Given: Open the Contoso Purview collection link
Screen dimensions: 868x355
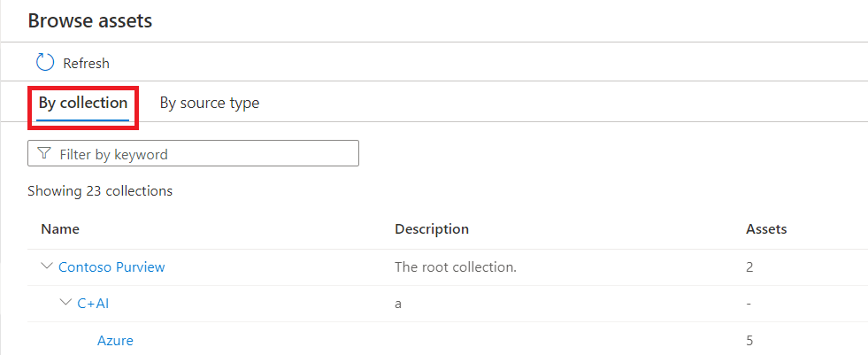Looking at the screenshot, I should [111, 266].
